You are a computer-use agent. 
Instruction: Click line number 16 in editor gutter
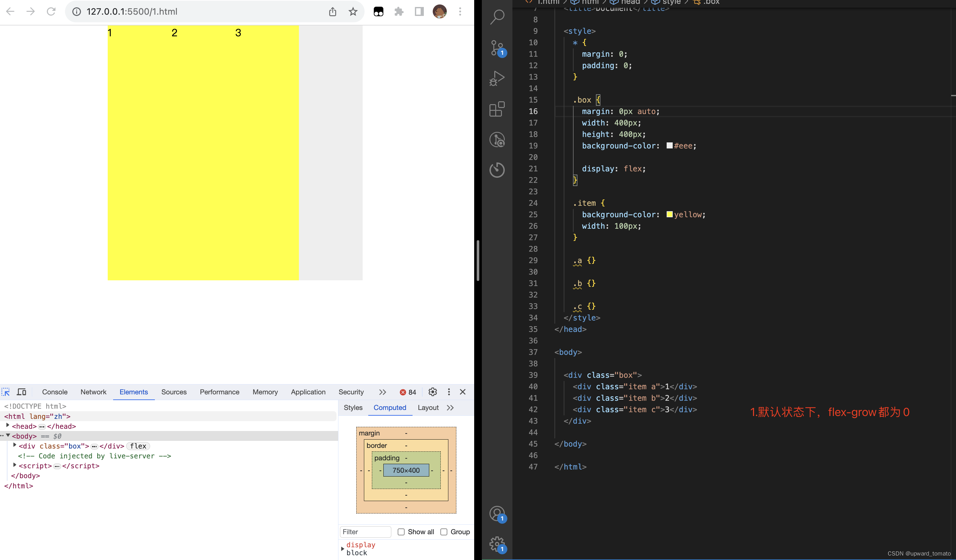point(533,111)
